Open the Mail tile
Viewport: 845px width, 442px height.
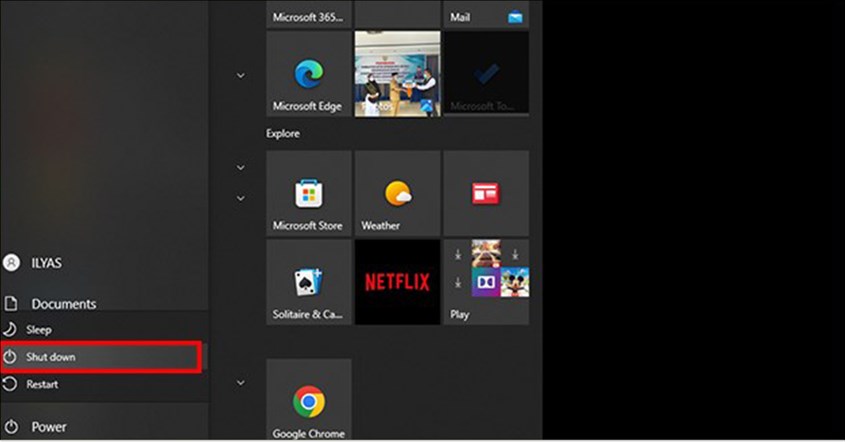tap(486, 14)
